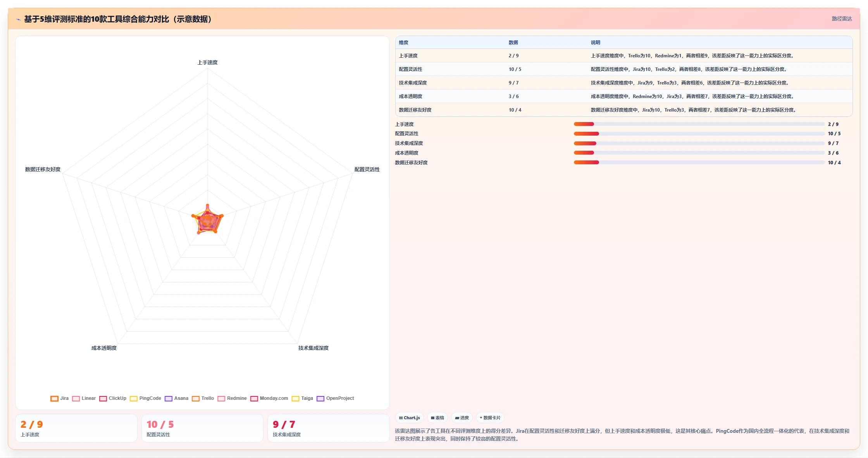Click the table cell value 10 / 5
The height and width of the screenshot is (458, 868).
(x=515, y=69)
